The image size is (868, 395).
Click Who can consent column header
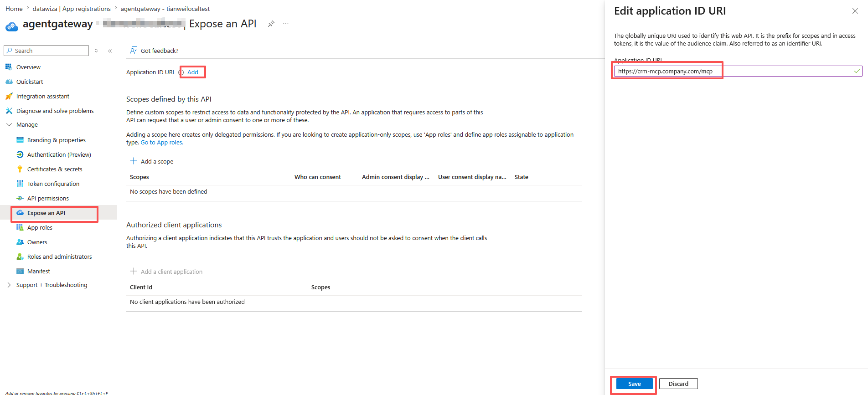(x=318, y=177)
